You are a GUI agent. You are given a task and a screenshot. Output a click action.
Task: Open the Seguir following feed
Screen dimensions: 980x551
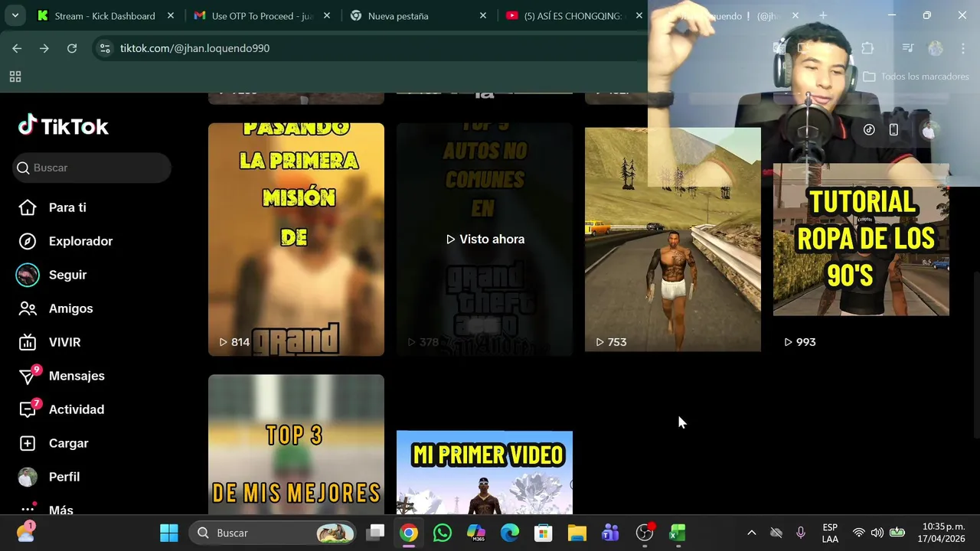[x=52, y=275]
